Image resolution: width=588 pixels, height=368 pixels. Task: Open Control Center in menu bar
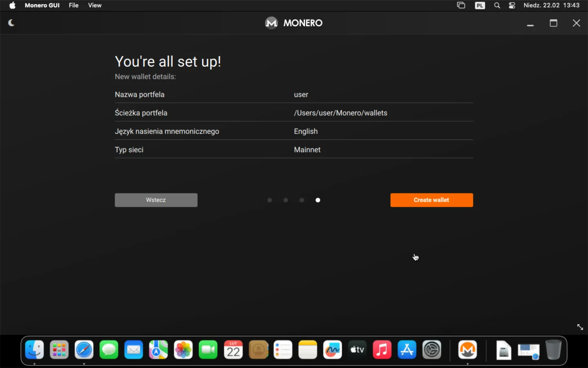pyautogui.click(x=512, y=5)
